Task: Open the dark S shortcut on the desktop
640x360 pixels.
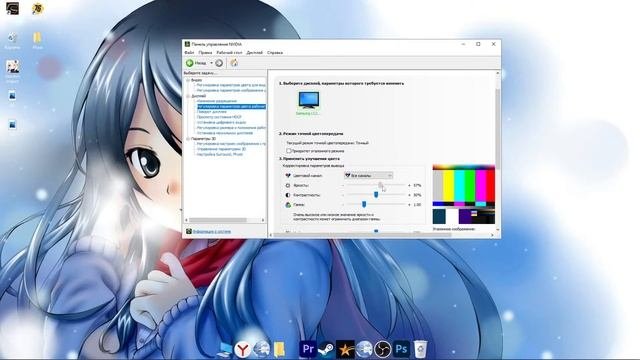Action: pyautogui.click(x=12, y=9)
